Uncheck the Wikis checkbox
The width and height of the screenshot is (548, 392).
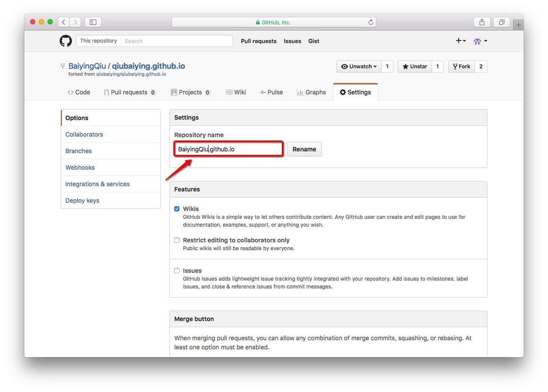tap(177, 209)
